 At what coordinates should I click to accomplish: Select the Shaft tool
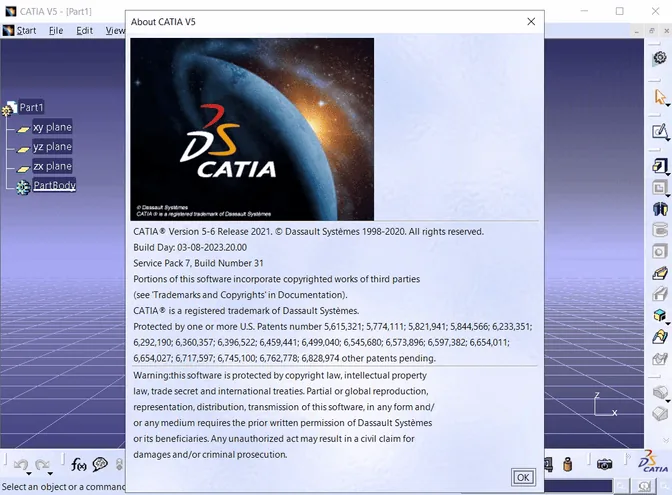pos(660,209)
